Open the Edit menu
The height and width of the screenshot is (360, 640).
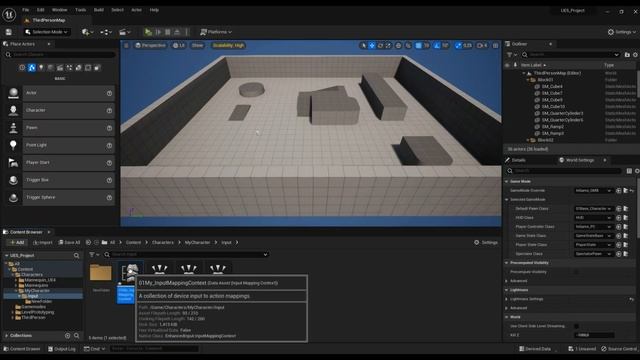(40, 10)
